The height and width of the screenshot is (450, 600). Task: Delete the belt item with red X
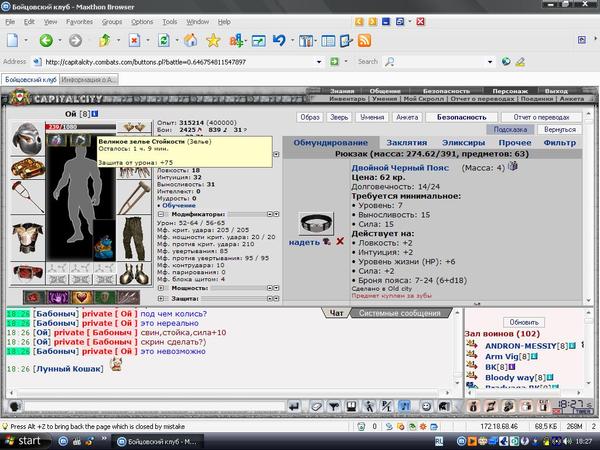341,241
